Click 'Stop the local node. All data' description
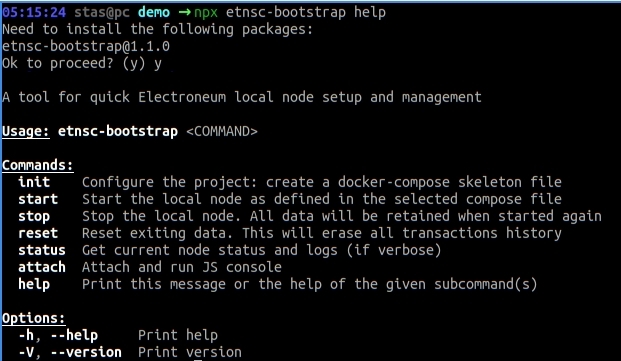 (x=342, y=216)
